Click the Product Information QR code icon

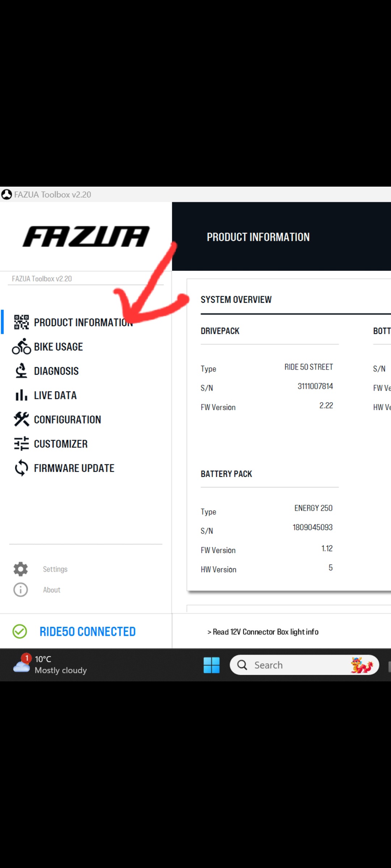[x=21, y=322]
